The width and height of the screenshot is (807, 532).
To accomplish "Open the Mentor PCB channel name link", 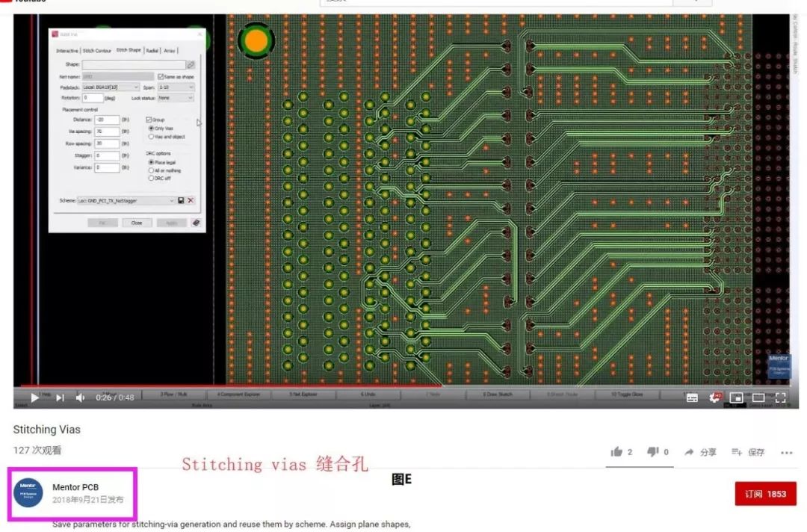I will pyautogui.click(x=75, y=486).
